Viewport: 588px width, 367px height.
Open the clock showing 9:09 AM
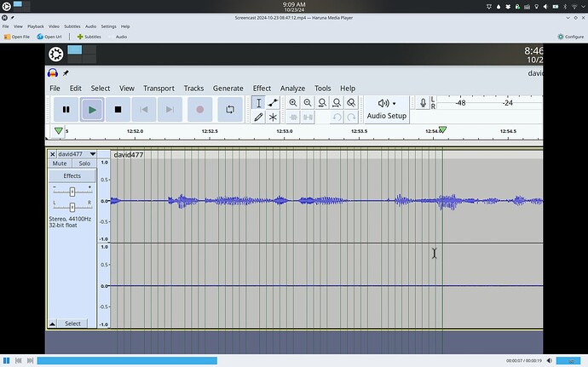(294, 6)
